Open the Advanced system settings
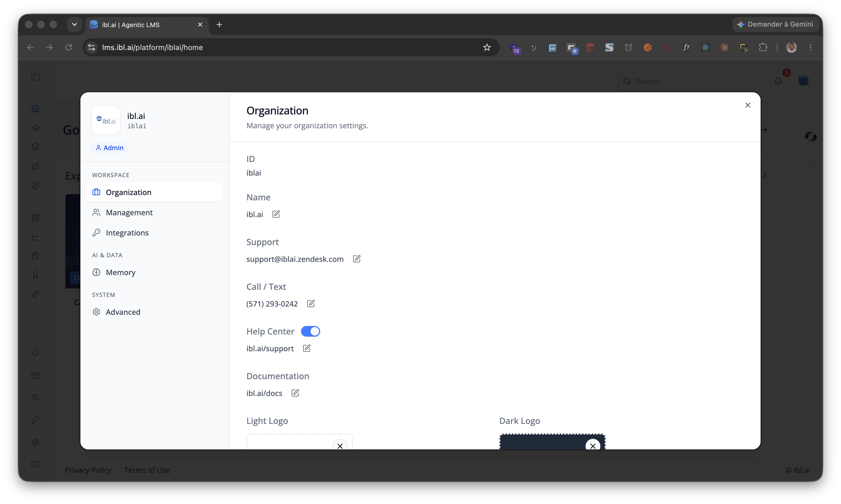Image resolution: width=841 pixels, height=504 pixels. click(x=155, y=312)
